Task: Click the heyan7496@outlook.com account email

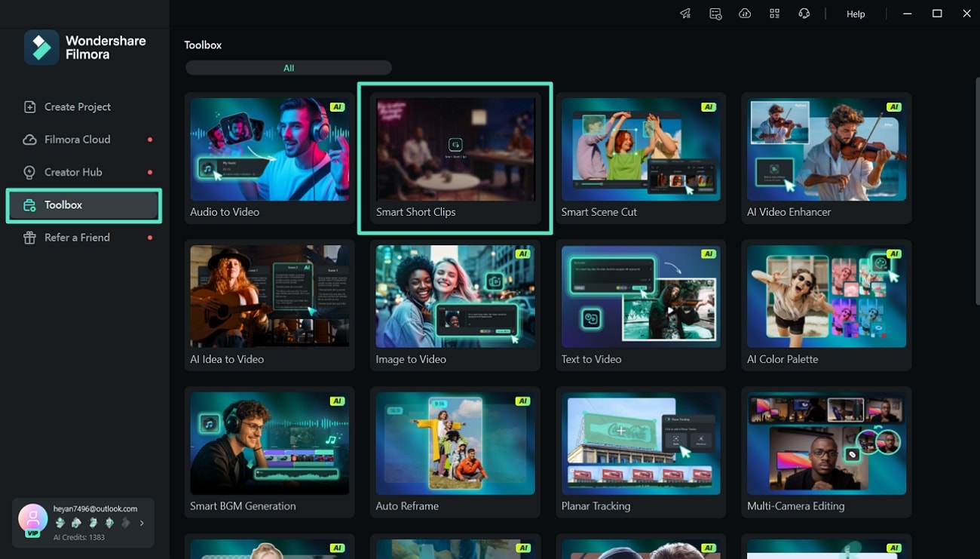Action: (95, 508)
